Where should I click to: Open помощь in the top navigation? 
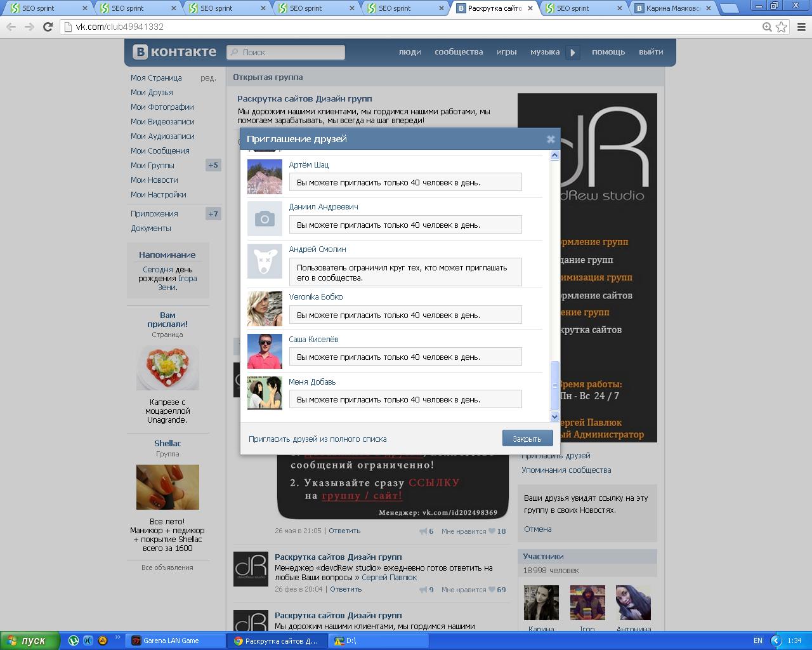[608, 52]
